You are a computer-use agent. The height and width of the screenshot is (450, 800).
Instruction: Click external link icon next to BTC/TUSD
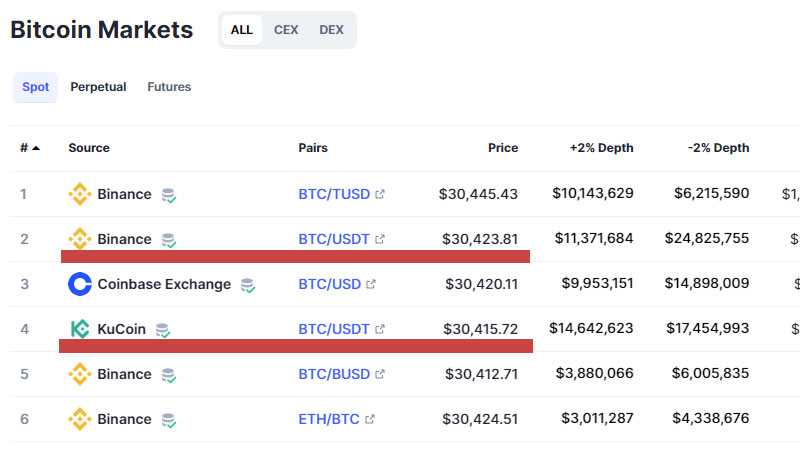point(380,194)
